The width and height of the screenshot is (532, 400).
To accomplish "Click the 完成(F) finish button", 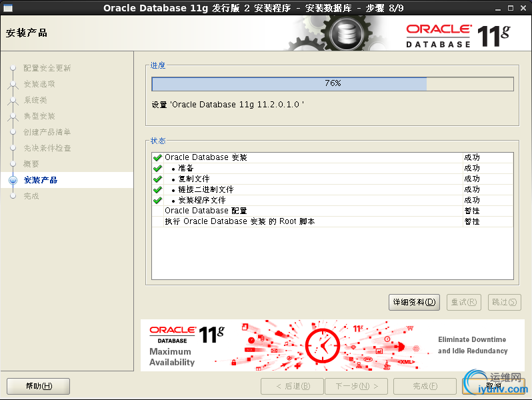I will coord(425,386).
